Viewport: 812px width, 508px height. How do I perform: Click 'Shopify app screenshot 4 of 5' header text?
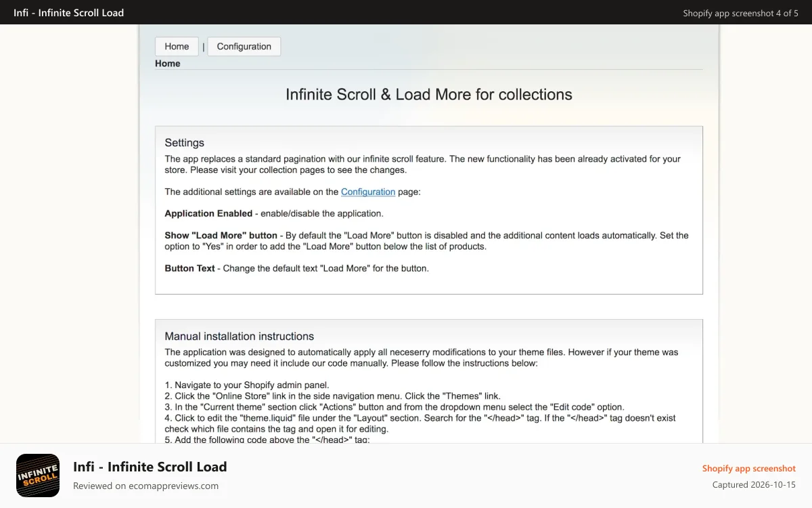(x=741, y=13)
